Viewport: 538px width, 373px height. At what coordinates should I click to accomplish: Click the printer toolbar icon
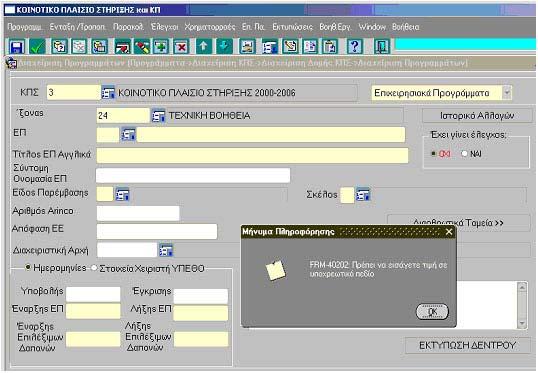coord(247,46)
